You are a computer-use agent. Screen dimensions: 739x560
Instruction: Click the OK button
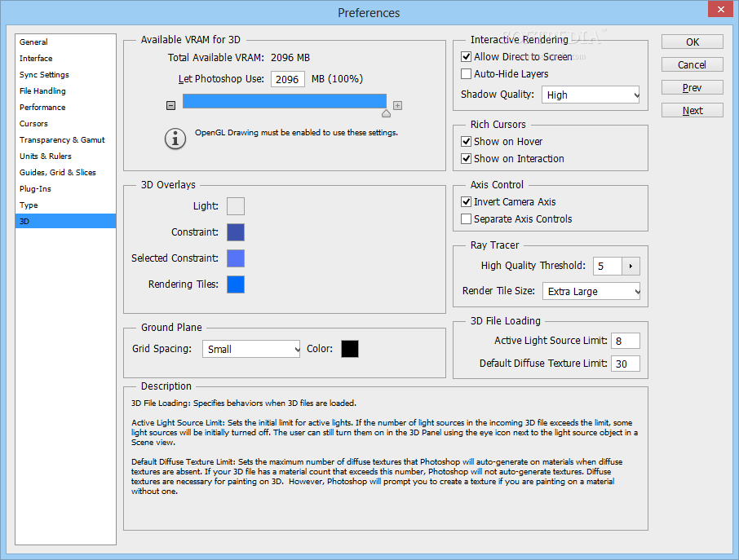tap(692, 42)
